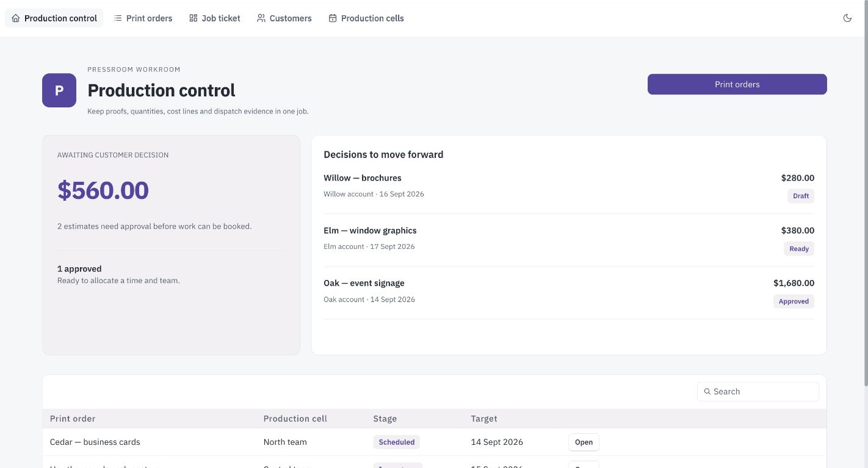The width and height of the screenshot is (868, 468).
Task: Open the Production control nav tab
Action: pyautogui.click(x=54, y=18)
